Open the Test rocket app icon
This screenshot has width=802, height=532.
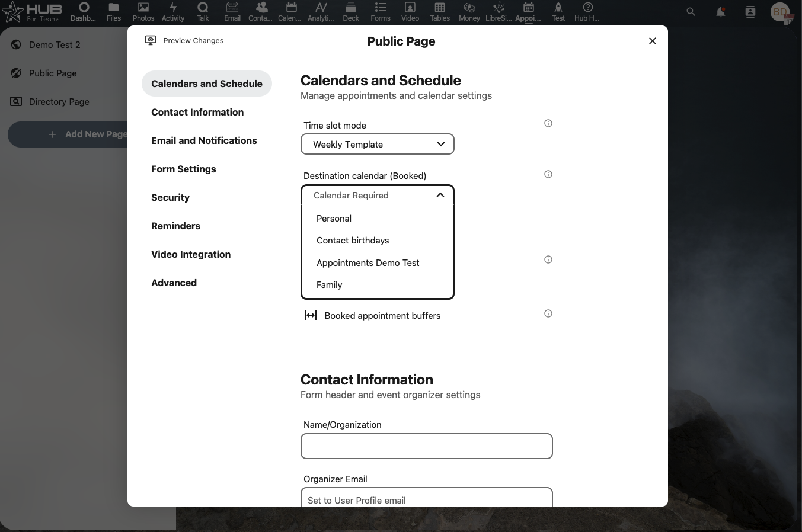point(558,11)
